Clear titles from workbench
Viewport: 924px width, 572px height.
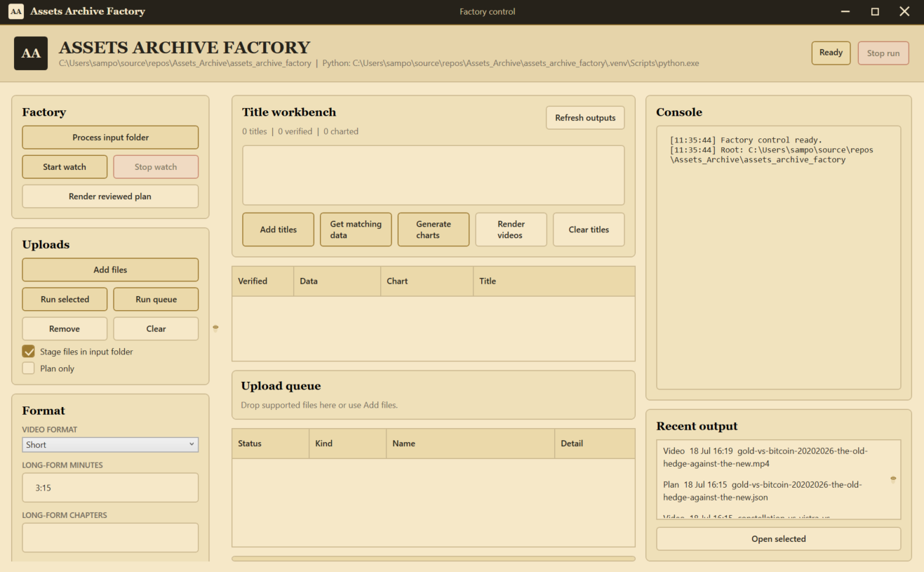589,230
